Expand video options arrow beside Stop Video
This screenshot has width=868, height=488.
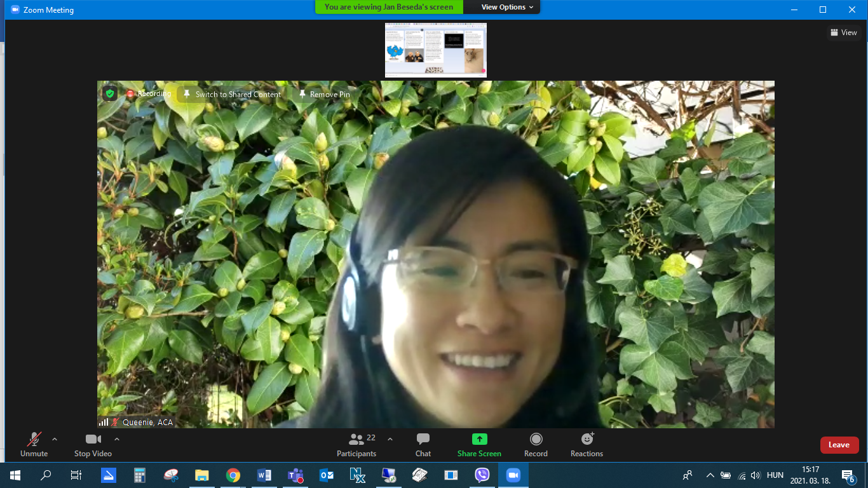pyautogui.click(x=117, y=439)
